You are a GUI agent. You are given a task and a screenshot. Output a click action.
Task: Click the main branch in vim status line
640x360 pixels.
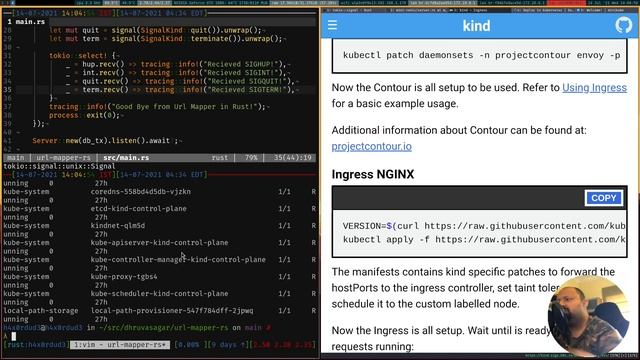pos(16,158)
